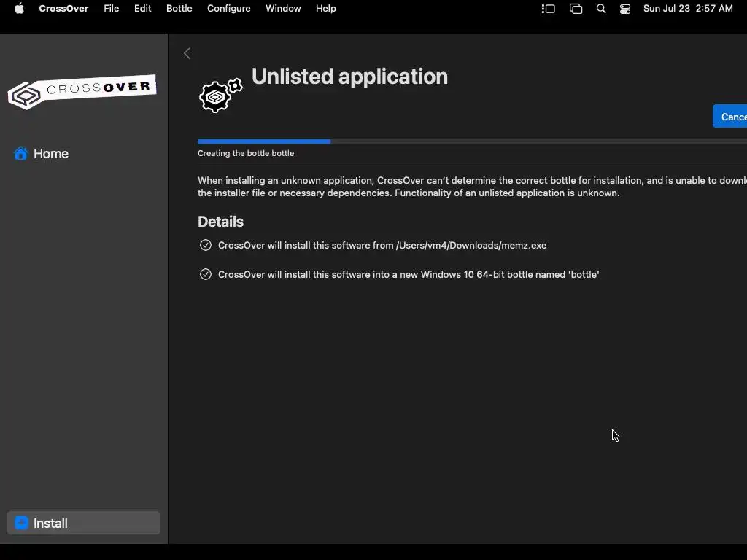Open the Apple menu
The image size is (747, 560).
19,9
